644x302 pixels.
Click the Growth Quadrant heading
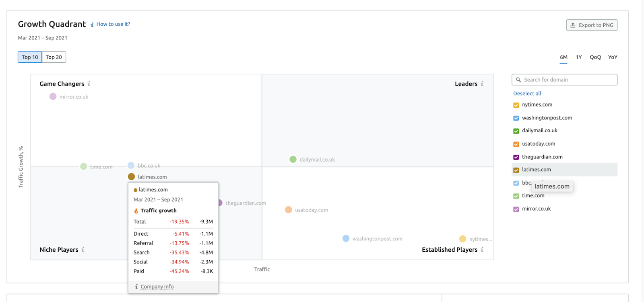tap(52, 24)
